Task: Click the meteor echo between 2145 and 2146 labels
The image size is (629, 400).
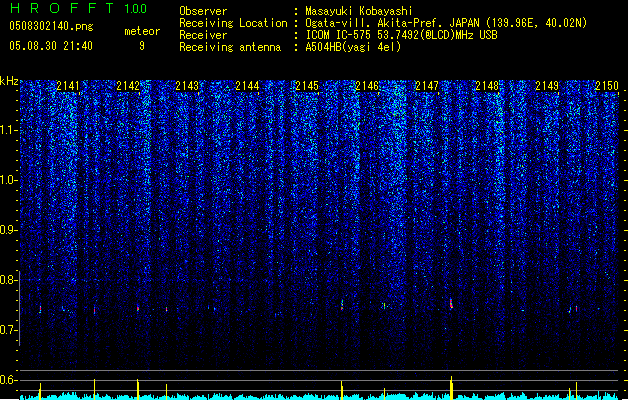Action: click(x=342, y=305)
